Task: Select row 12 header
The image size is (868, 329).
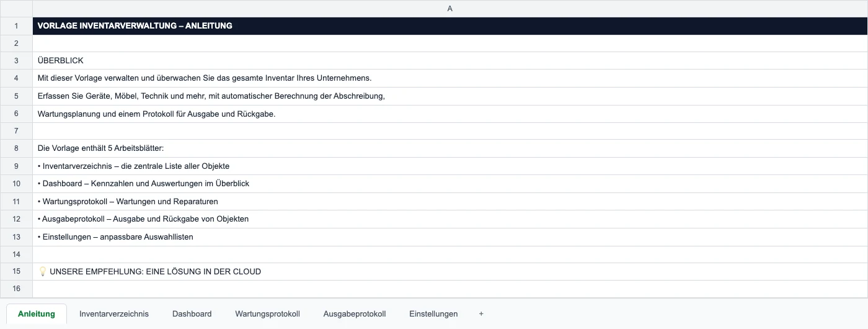Action: (16, 219)
